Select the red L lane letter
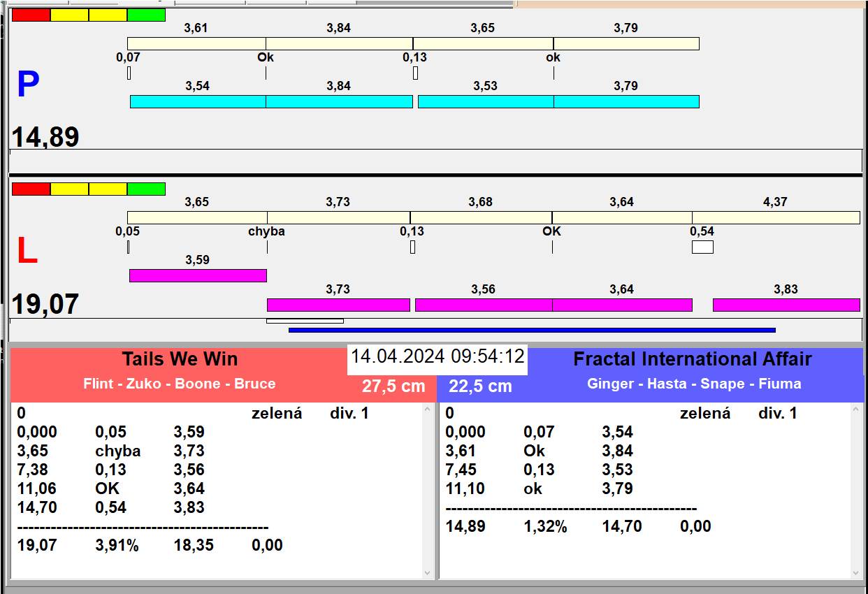Image resolution: width=868 pixels, height=594 pixels. [x=27, y=252]
